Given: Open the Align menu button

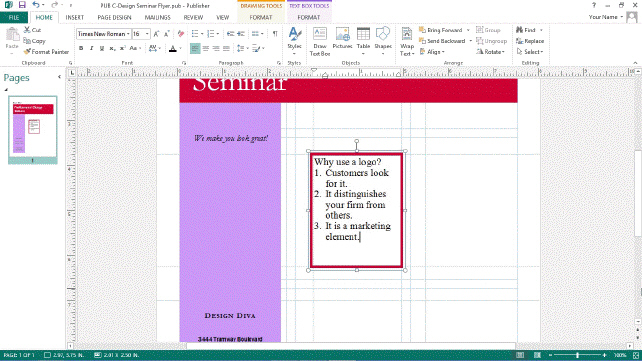Looking at the screenshot, I should 432,52.
